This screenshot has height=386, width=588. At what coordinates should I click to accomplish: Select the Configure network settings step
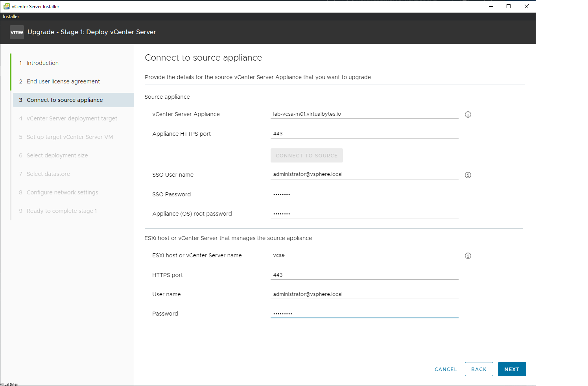62,192
